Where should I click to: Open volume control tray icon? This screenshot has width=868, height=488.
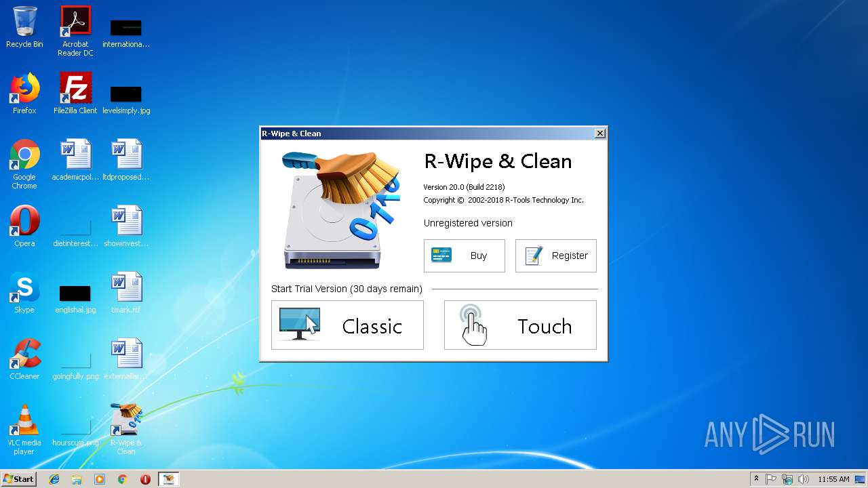[804, 479]
